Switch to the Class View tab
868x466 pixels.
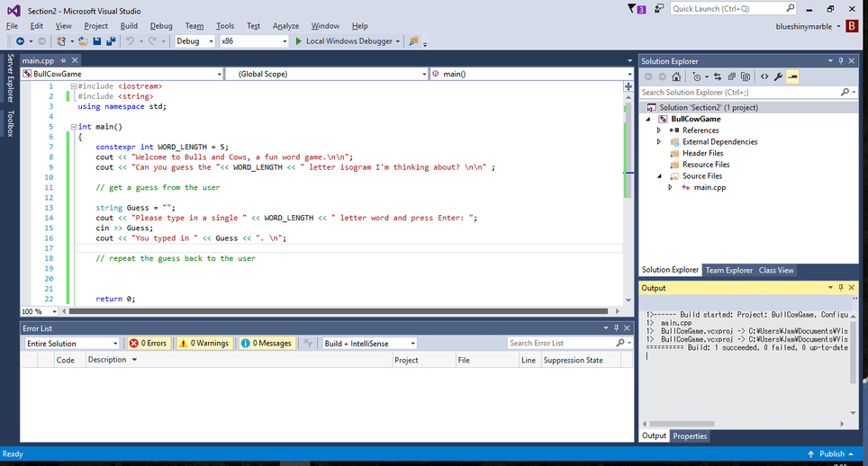[x=776, y=270]
